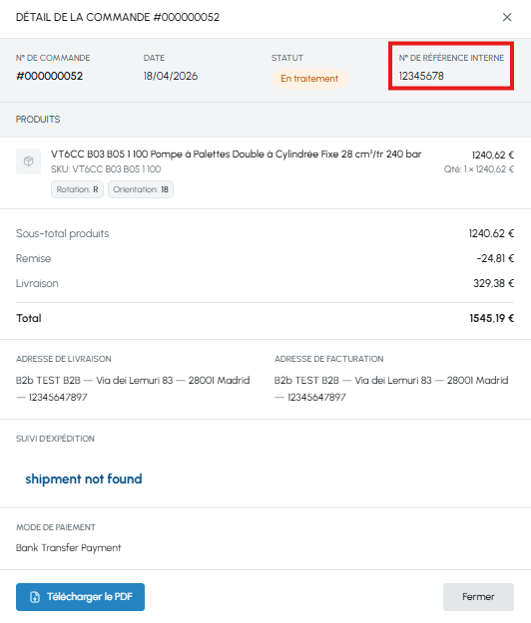
Task: Click the 'shipment not found' message
Action: click(x=83, y=479)
